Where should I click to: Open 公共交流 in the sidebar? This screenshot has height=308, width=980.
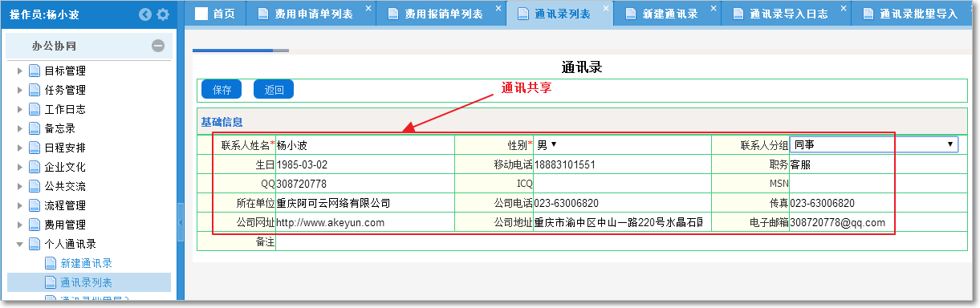65,186
